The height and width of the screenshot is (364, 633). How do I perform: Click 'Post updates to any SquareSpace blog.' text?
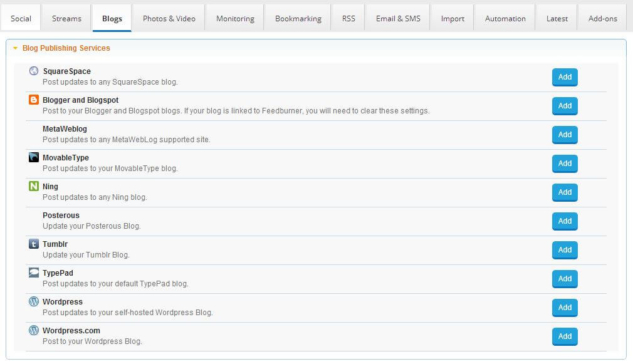click(110, 82)
